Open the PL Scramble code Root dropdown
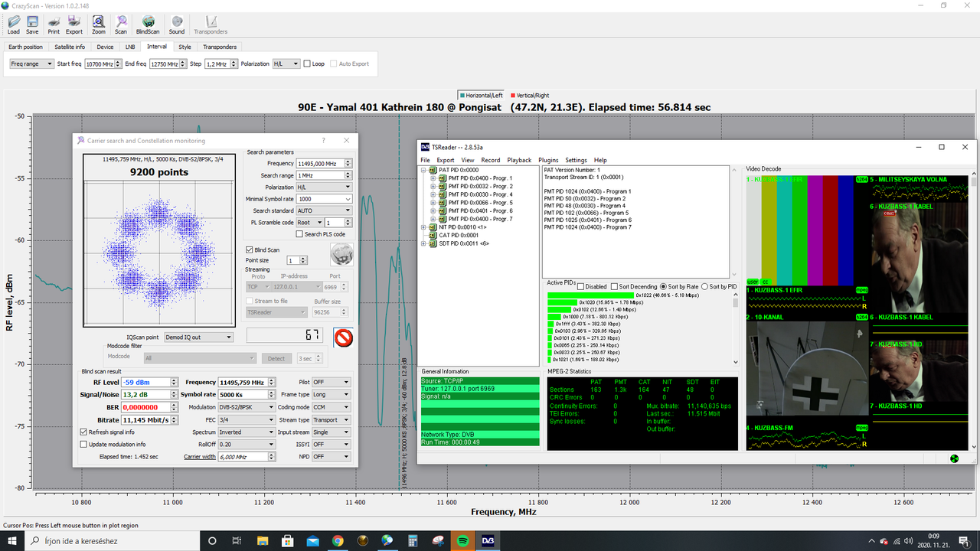The height and width of the screenshot is (551, 980). click(x=309, y=223)
